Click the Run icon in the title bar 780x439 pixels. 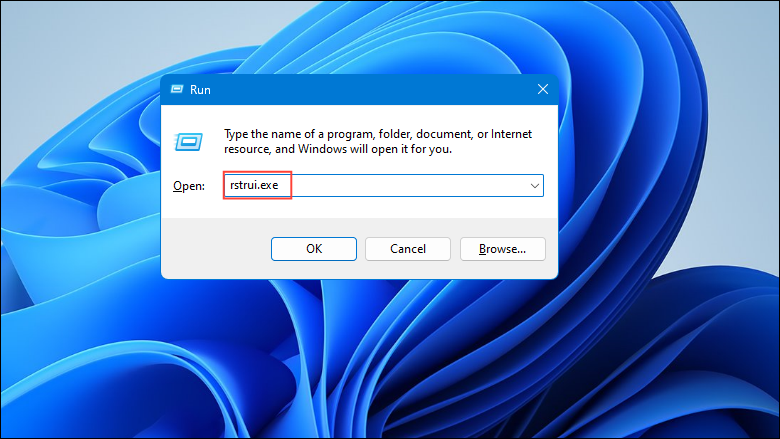pyautogui.click(x=177, y=89)
